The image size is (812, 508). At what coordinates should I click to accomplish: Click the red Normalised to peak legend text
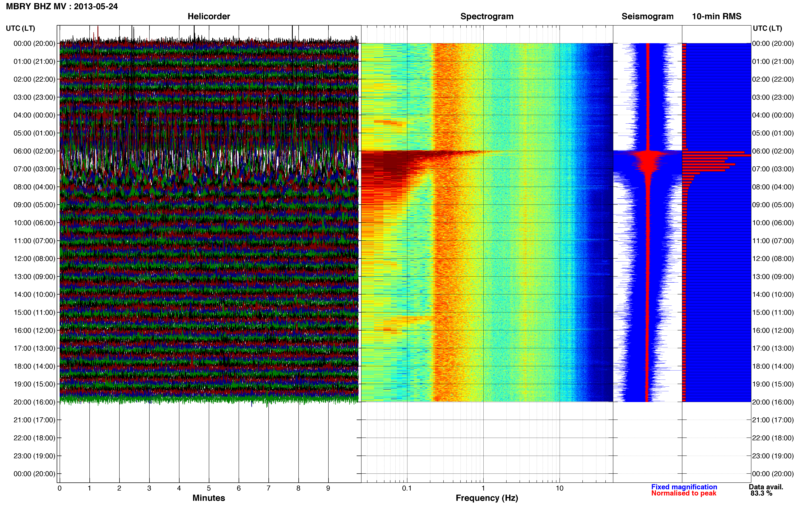(684, 493)
